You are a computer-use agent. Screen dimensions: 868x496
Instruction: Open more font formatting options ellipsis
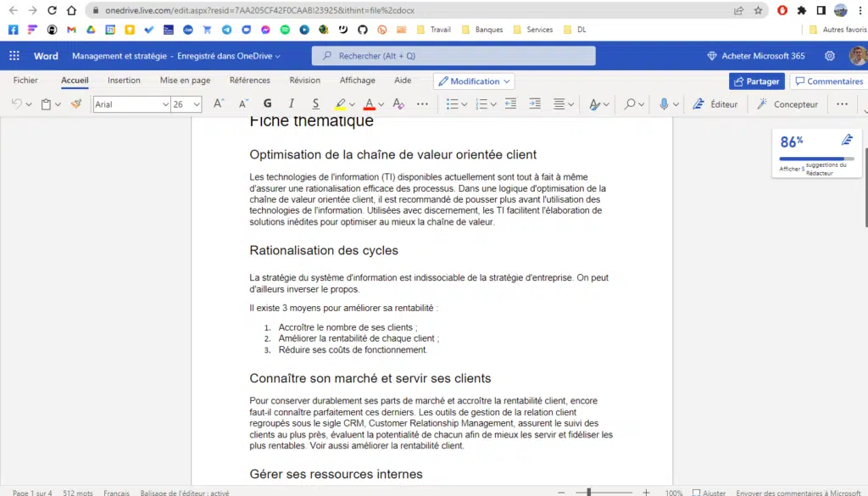click(x=422, y=104)
